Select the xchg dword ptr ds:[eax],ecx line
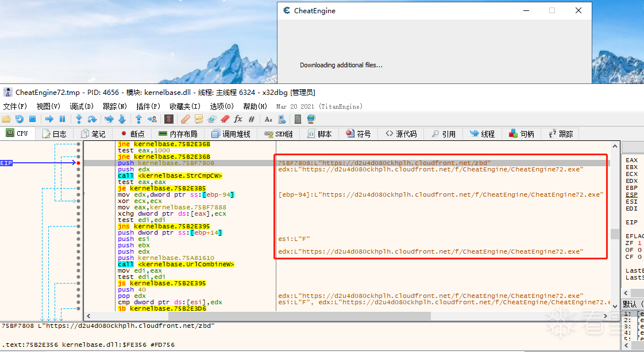This screenshot has width=644, height=352. (172, 214)
